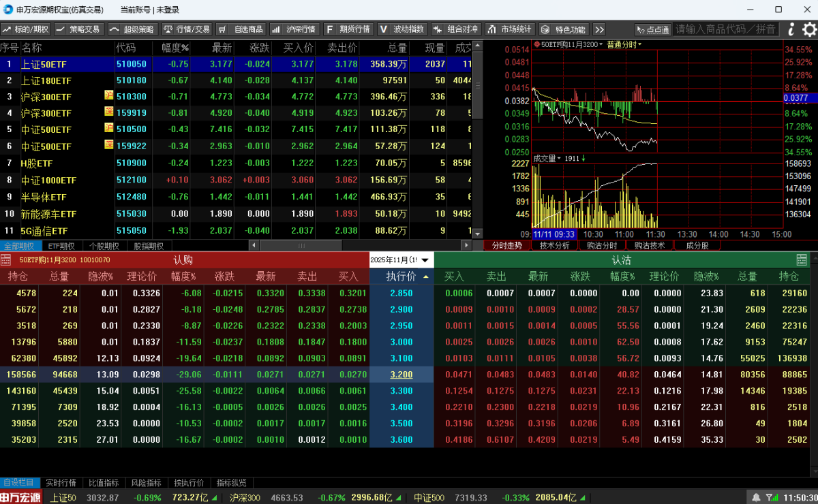
Task: Open the 普通分时 chart type dropdown
Action: (624, 44)
